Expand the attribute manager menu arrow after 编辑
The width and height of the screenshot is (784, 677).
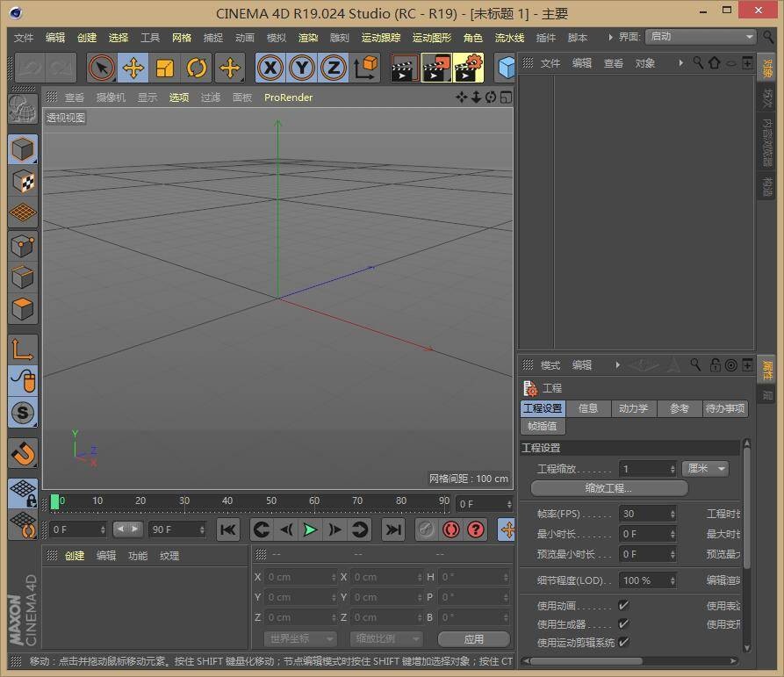(x=617, y=365)
